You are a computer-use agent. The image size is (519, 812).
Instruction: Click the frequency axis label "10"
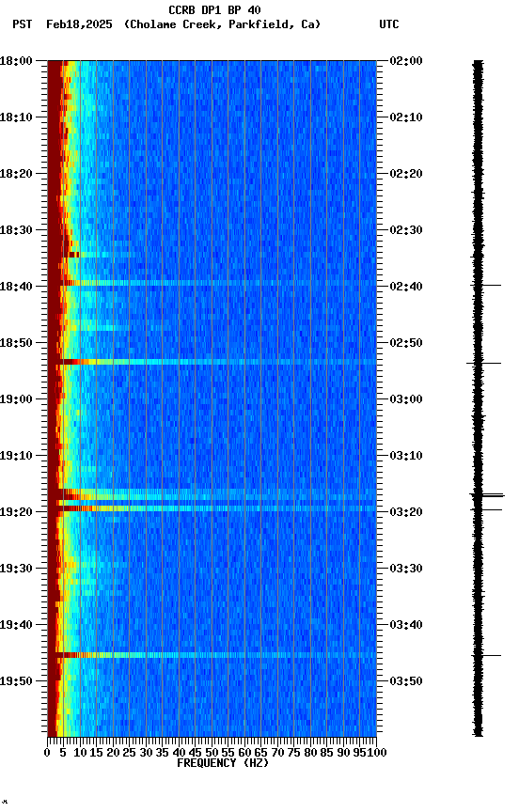80,753
